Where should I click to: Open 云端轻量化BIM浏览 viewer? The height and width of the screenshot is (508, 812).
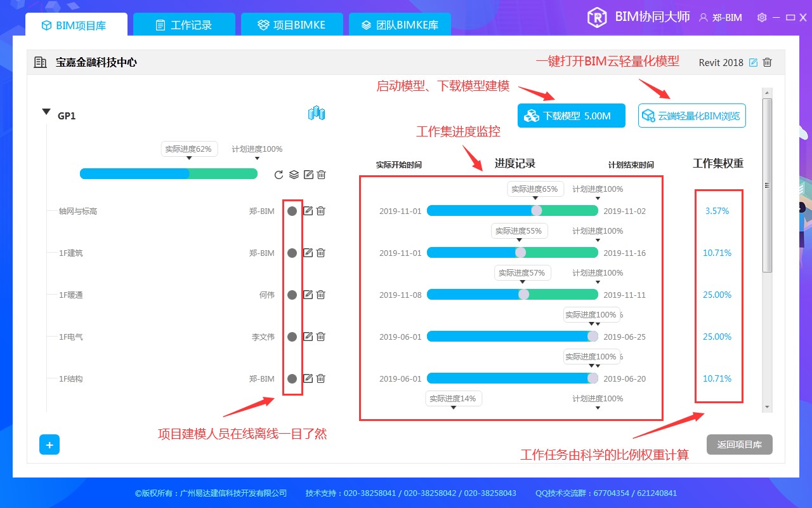692,116
